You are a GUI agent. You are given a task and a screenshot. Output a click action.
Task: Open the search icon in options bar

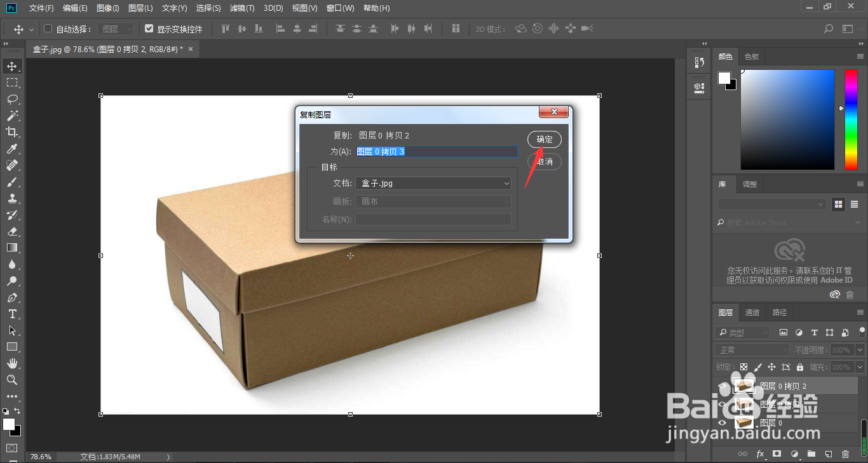(829, 29)
